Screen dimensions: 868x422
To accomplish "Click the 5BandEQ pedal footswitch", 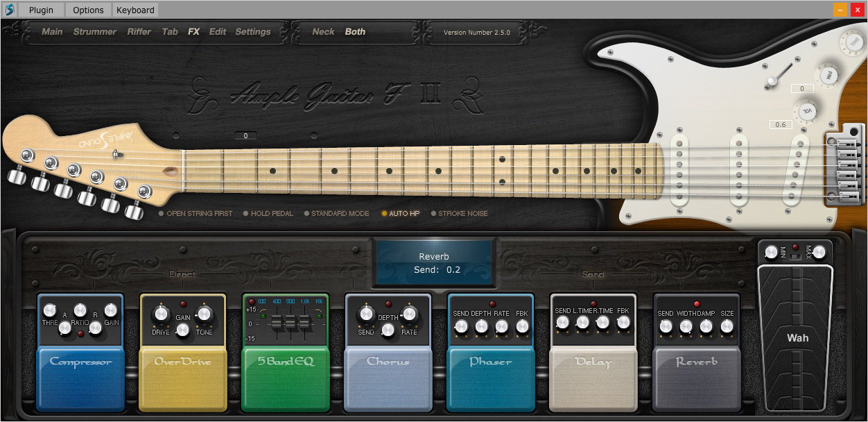I will click(x=286, y=378).
